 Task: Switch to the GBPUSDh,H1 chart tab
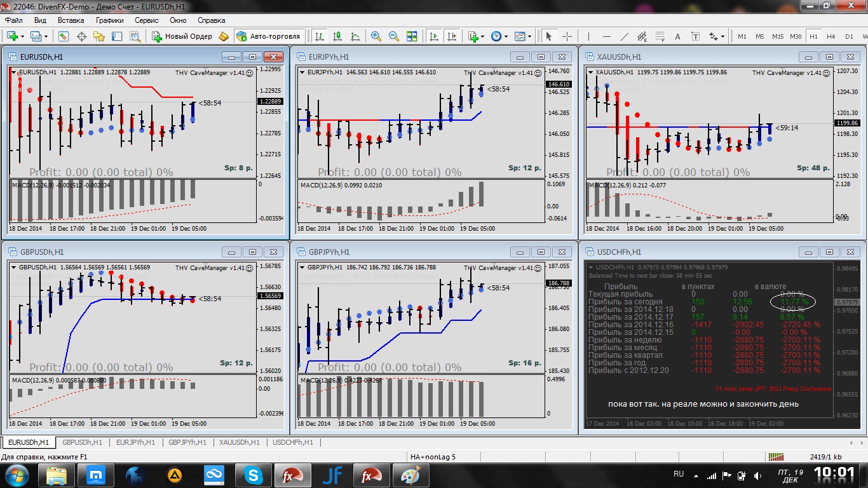pyautogui.click(x=83, y=442)
